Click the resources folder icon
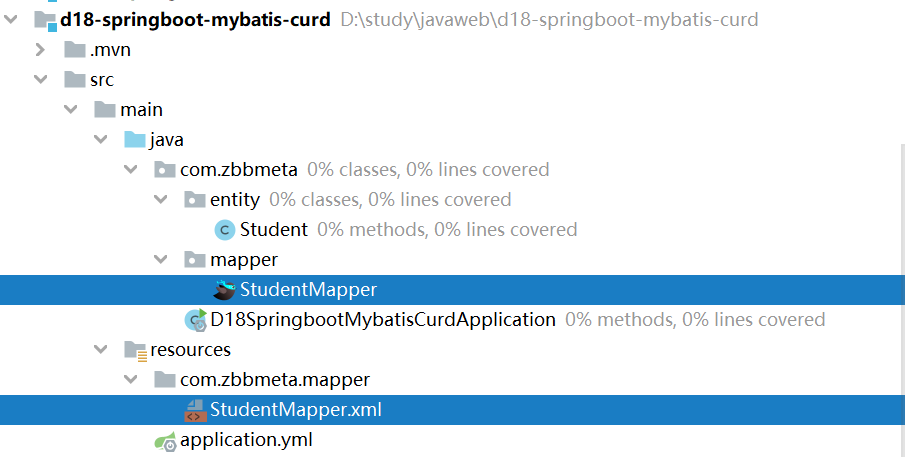 (135, 350)
